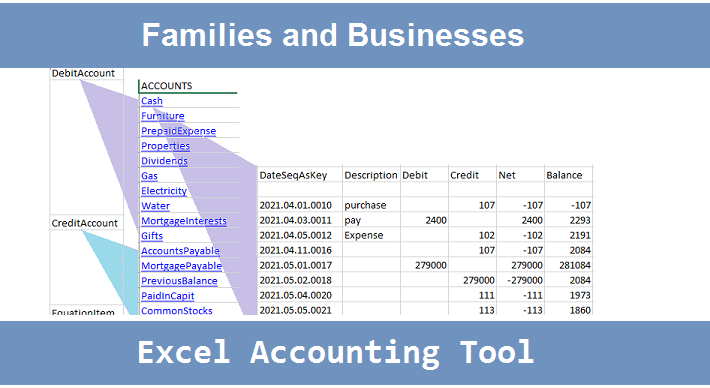710x388 pixels.
Task: Select the 2021.05.05.0021 key cell
Action: coord(300,310)
